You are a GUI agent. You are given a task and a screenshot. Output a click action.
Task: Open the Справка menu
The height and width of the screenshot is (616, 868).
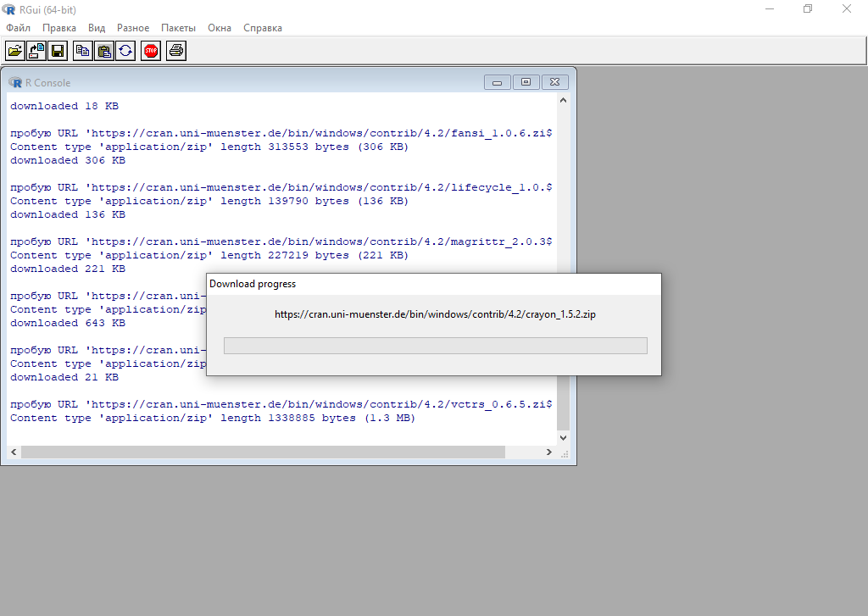[263, 28]
